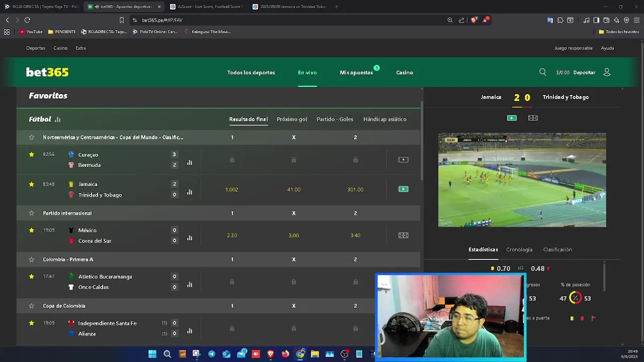Open match stats for Atletico Bucaramanga game
The width and height of the screenshot is (644, 362).
[190, 285]
